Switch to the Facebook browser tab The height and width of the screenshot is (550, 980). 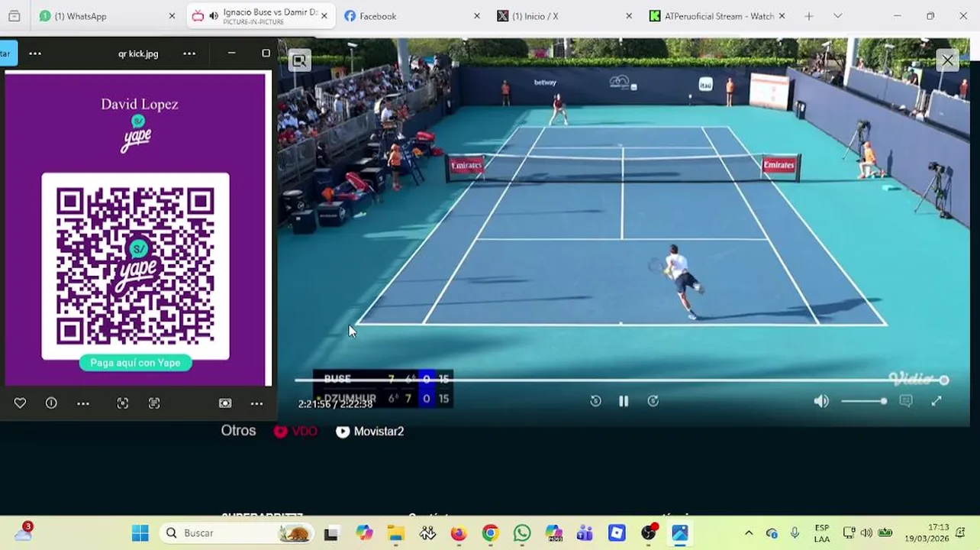(x=413, y=16)
